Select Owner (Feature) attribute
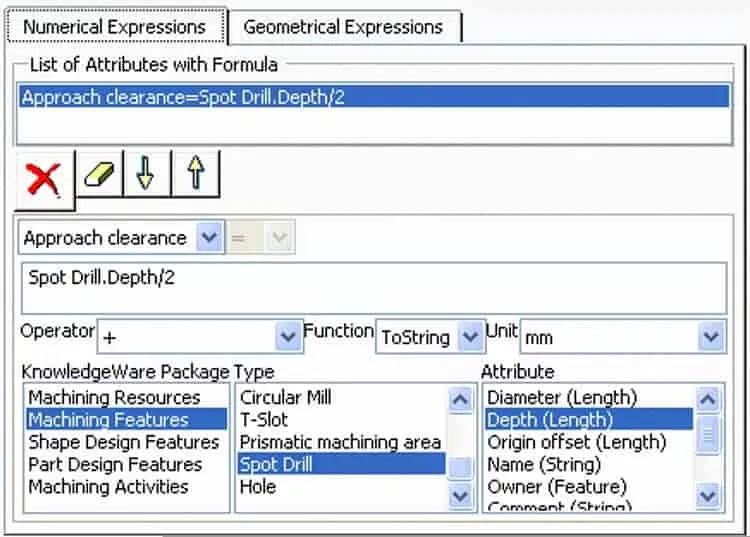 click(589, 487)
